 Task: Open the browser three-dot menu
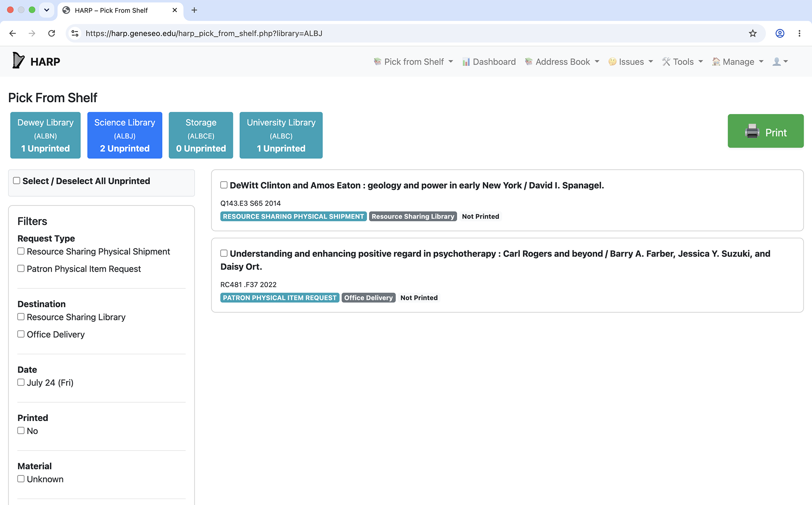(x=799, y=33)
